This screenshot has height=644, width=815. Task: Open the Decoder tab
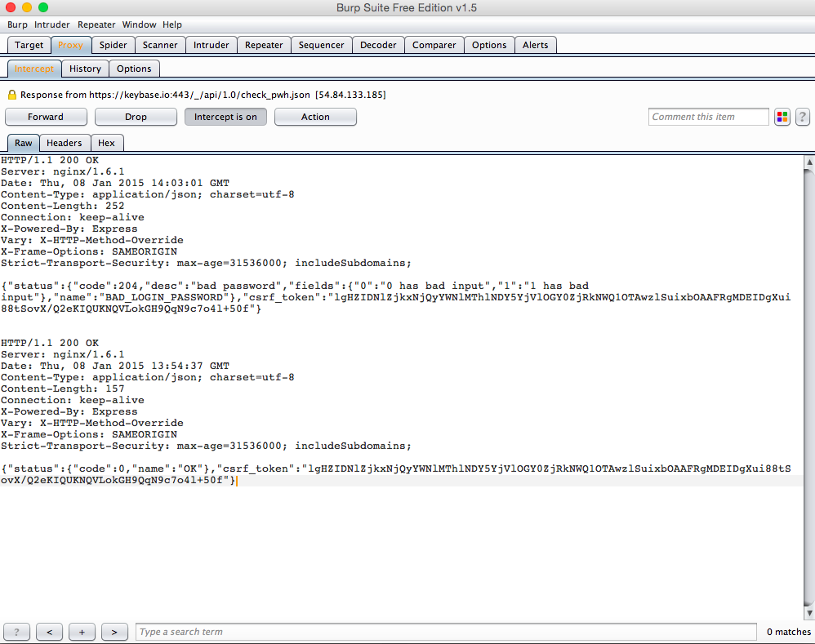(378, 45)
